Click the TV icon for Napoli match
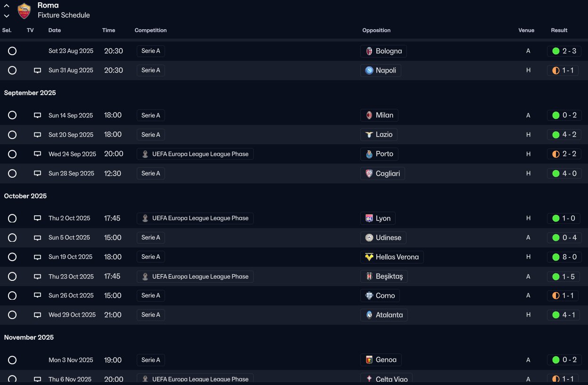The width and height of the screenshot is (588, 385). tap(38, 71)
